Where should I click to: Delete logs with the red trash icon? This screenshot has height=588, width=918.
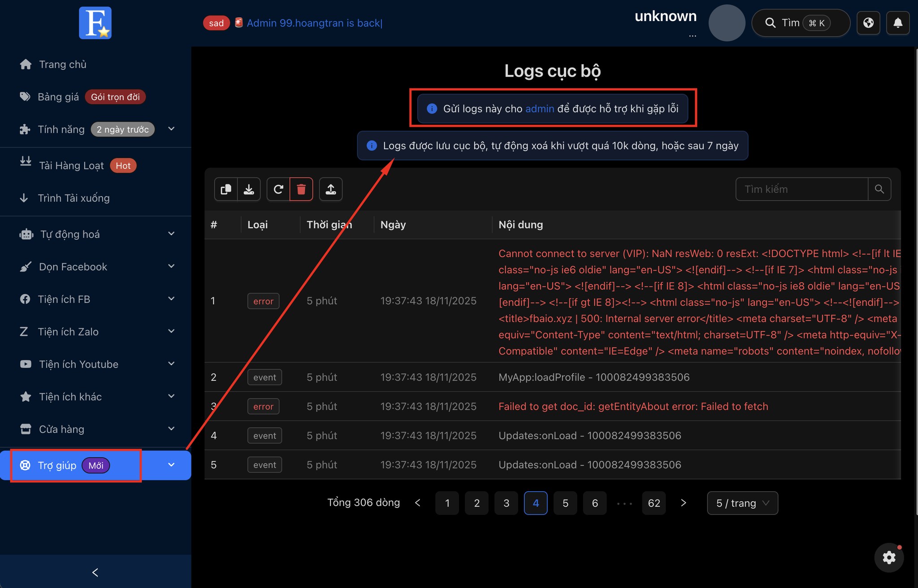[x=301, y=189]
